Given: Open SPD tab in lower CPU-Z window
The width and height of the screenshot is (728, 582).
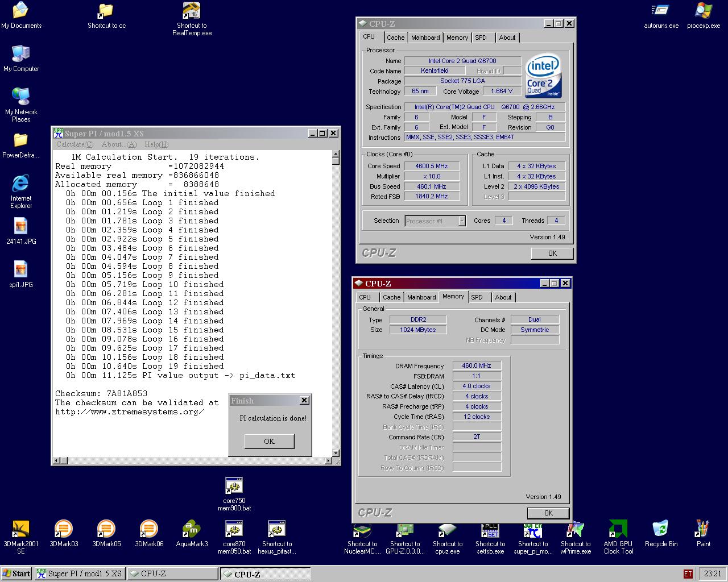Looking at the screenshot, I should [477, 297].
